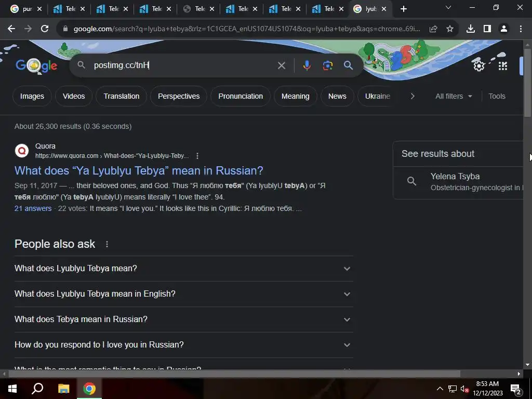The image size is (532, 399).
Task: Open All filters dropdown
Action: click(454, 96)
